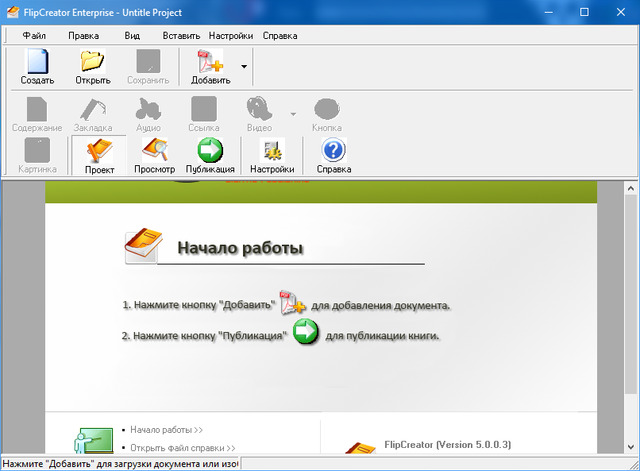The image size is (640, 471).
Task: Click the vertical scrollbar down arrow
Action: tap(631, 447)
